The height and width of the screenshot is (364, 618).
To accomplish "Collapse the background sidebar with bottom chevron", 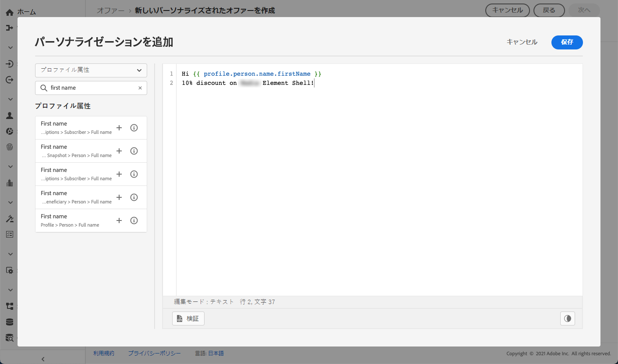I will coord(43,359).
